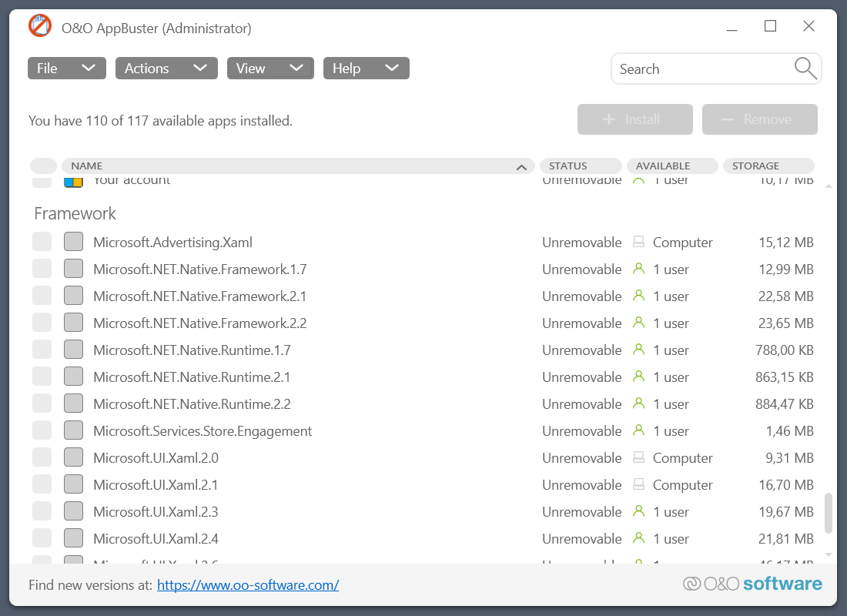Click the Framework group heading
847x616 pixels.
75,213
